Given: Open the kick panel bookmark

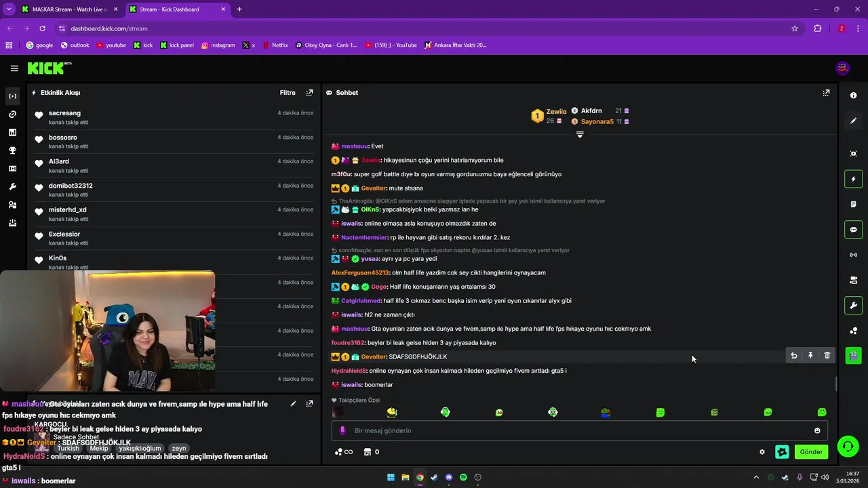Looking at the screenshot, I should [177, 45].
